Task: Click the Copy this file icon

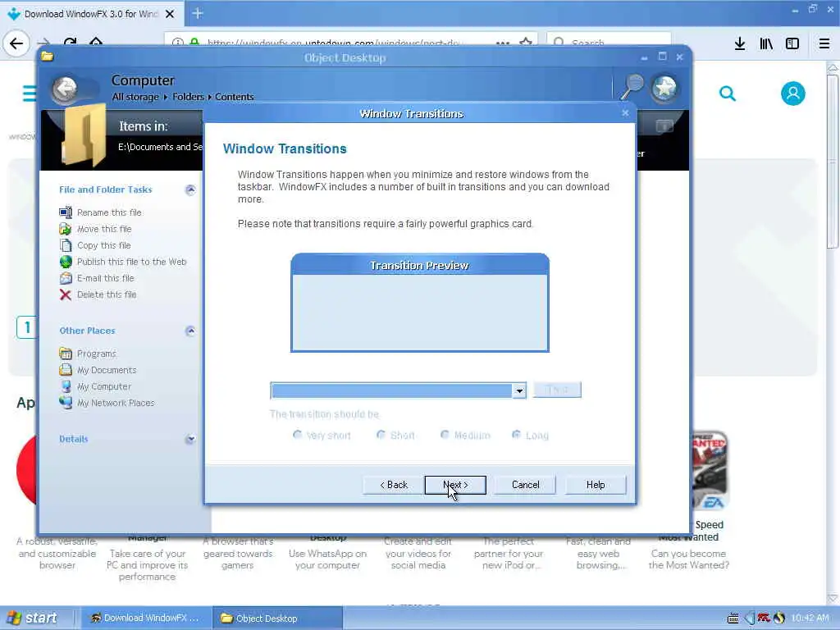Action: click(x=66, y=245)
